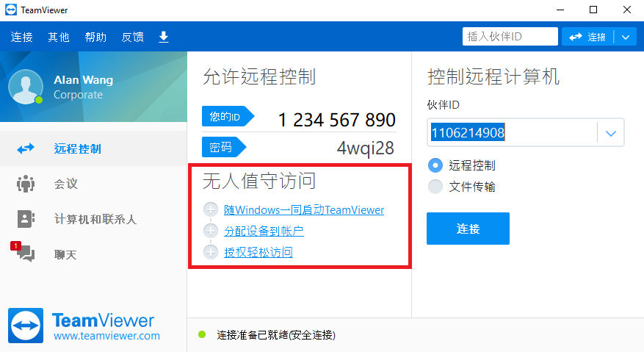This screenshot has height=352, width=644.
Task: Select the 文件传输 radio button
Action: (x=435, y=187)
